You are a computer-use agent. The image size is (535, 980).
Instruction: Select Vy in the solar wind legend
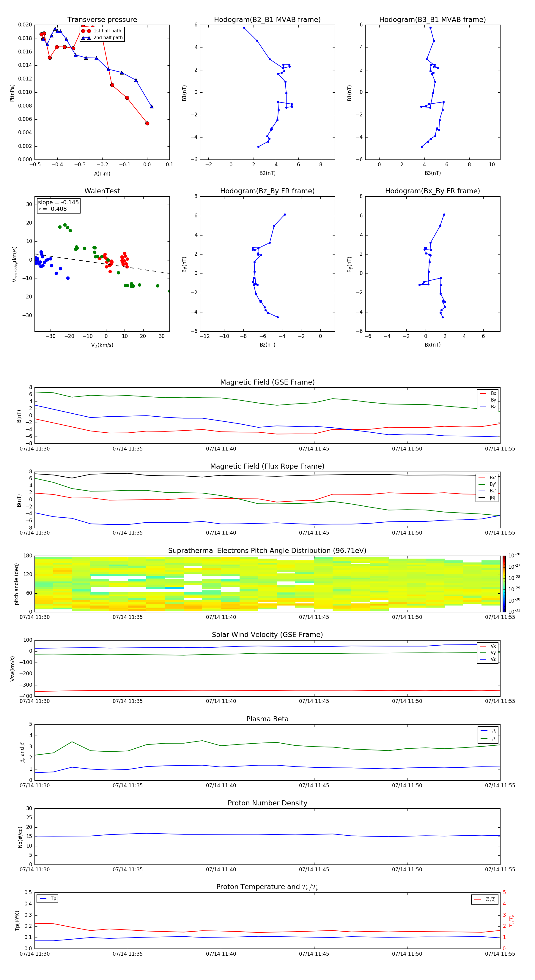click(488, 653)
